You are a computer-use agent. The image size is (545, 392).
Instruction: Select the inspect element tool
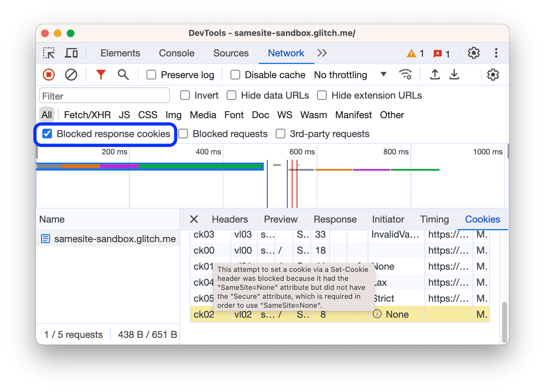click(x=49, y=53)
